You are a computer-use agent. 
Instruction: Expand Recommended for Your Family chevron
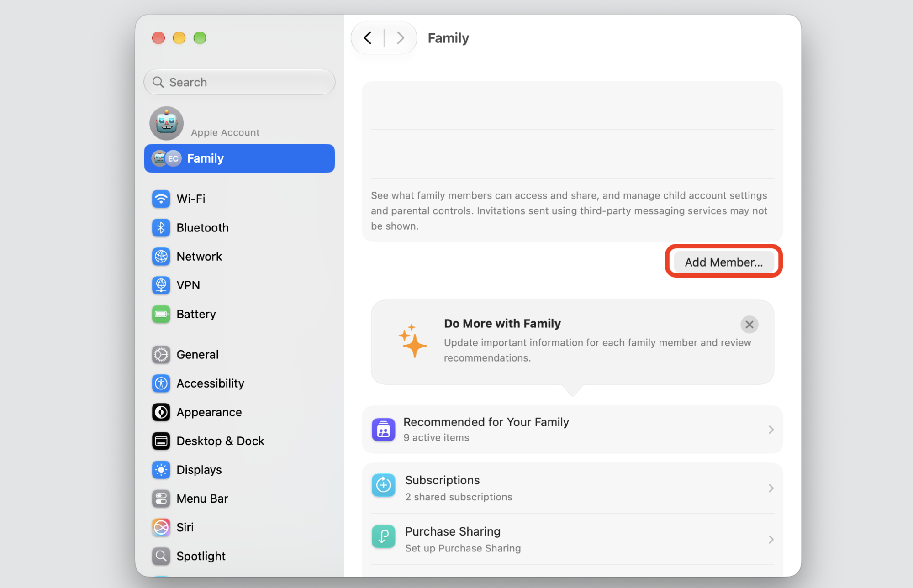[771, 430]
